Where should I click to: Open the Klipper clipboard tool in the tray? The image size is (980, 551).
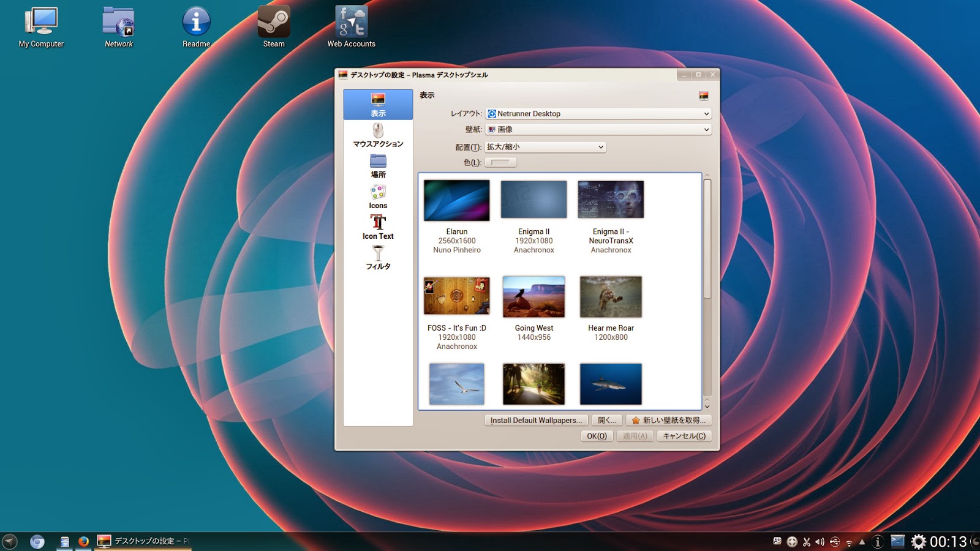coord(806,542)
